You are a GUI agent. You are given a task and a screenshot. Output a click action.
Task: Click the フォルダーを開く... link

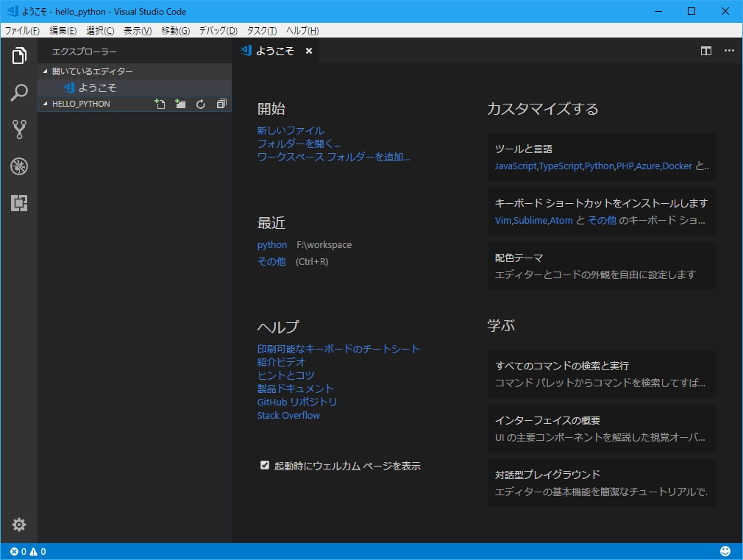click(299, 143)
